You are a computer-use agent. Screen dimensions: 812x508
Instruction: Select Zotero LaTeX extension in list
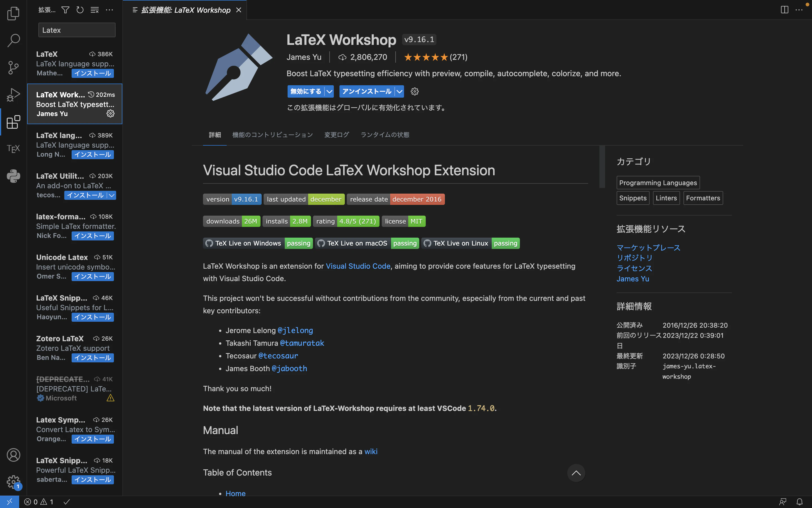[x=74, y=348]
